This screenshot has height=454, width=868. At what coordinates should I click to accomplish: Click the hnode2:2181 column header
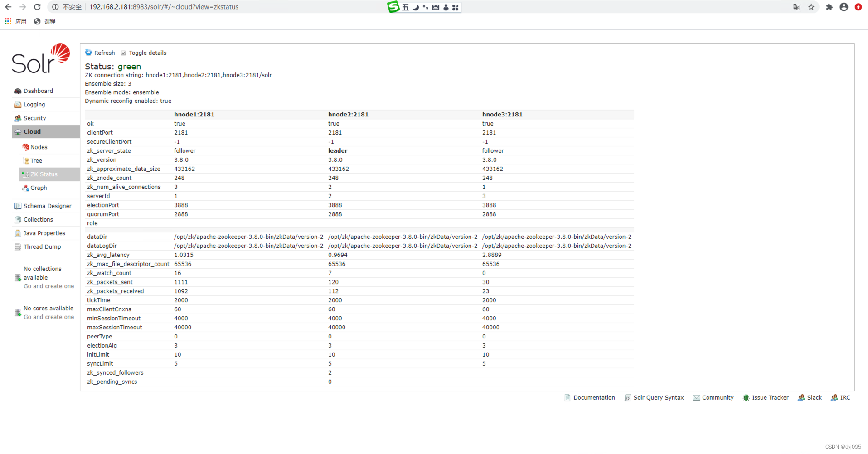click(x=348, y=115)
